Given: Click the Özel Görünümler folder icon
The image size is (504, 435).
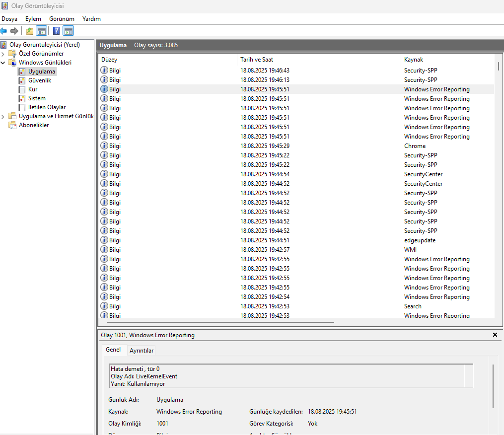Looking at the screenshot, I should coord(12,53).
